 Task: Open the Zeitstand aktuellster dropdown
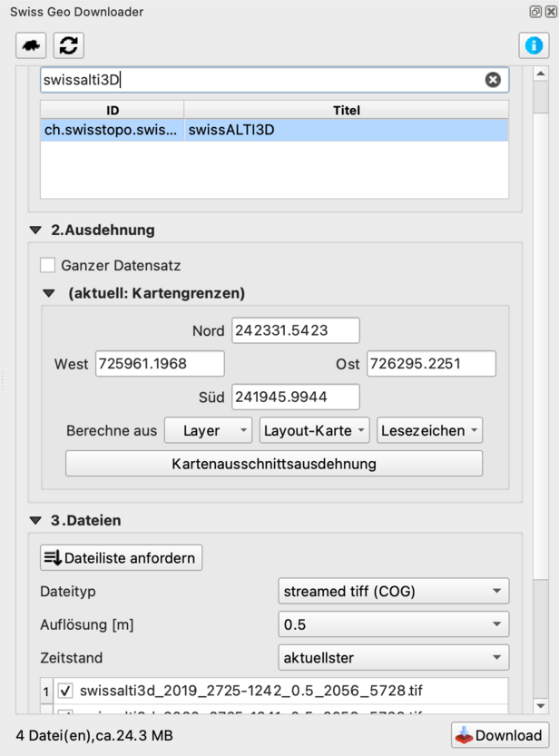pos(392,657)
